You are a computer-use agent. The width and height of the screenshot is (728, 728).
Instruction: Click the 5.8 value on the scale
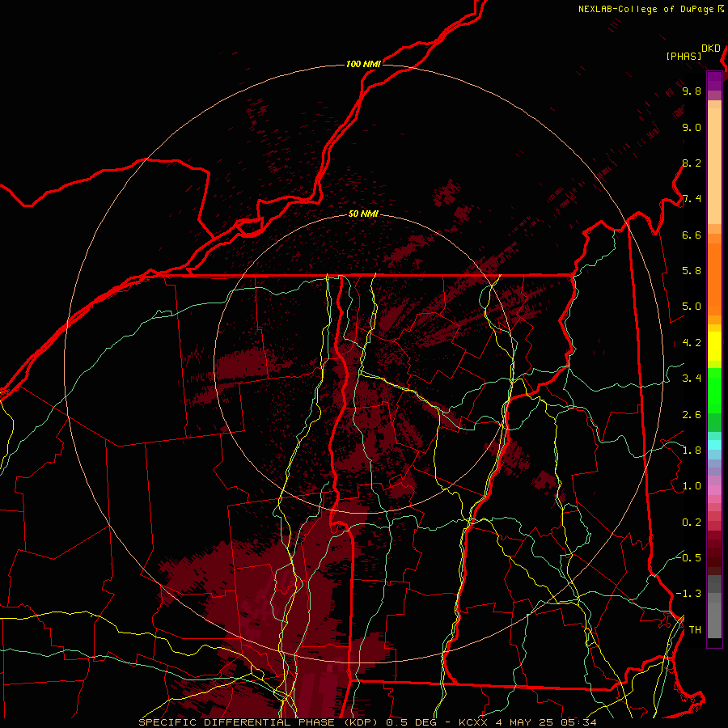point(692,271)
